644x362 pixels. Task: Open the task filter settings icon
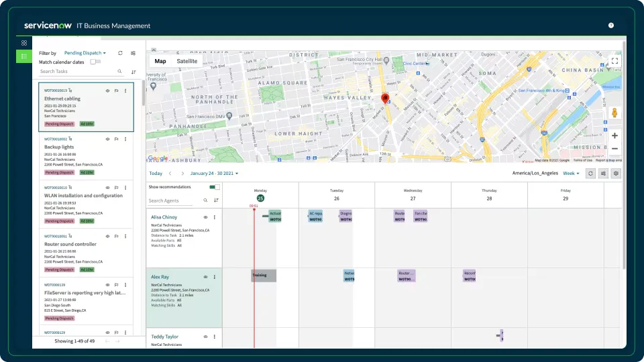pos(133,53)
